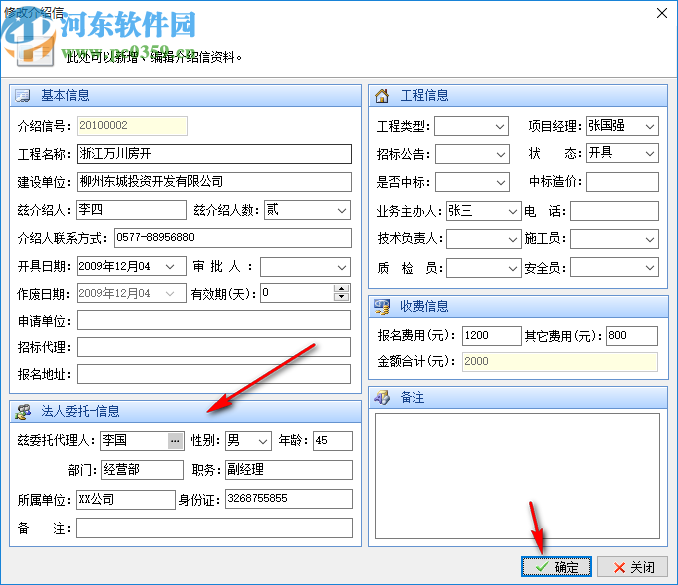
Task: Click the 关闭 button
Action: (633, 566)
